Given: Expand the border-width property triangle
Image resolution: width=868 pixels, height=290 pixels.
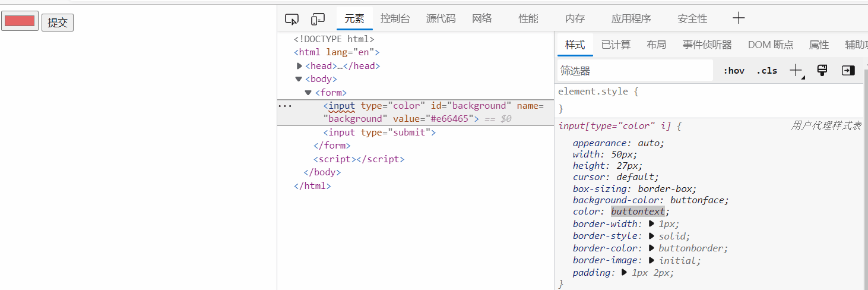Looking at the screenshot, I should point(651,224).
